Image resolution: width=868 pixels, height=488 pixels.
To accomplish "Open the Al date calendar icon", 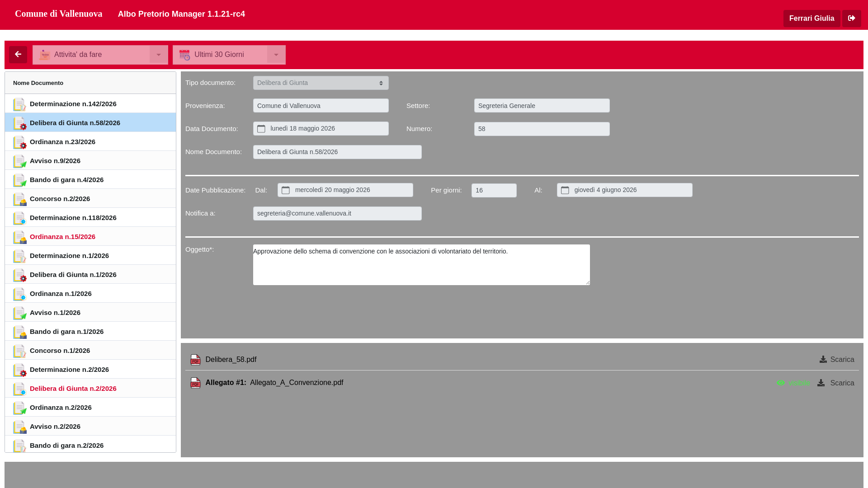I will 565,190.
